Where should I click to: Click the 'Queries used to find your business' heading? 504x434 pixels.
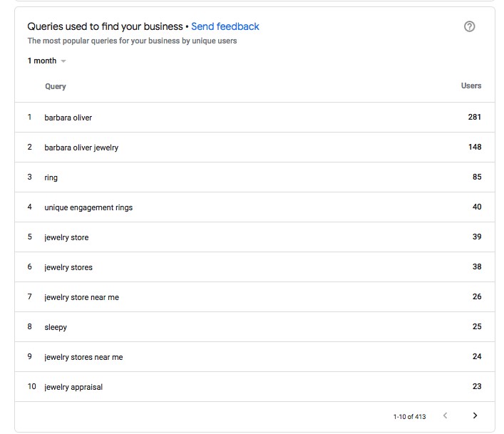(105, 26)
